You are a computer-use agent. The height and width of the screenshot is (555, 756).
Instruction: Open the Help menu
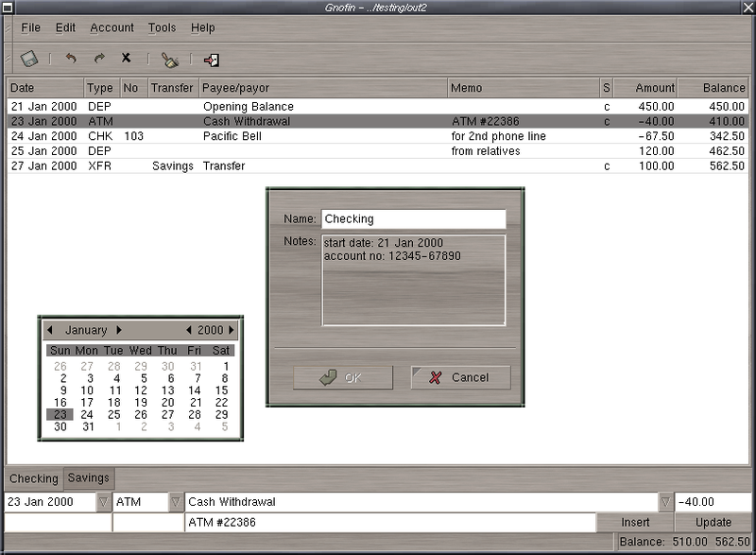[x=202, y=28]
